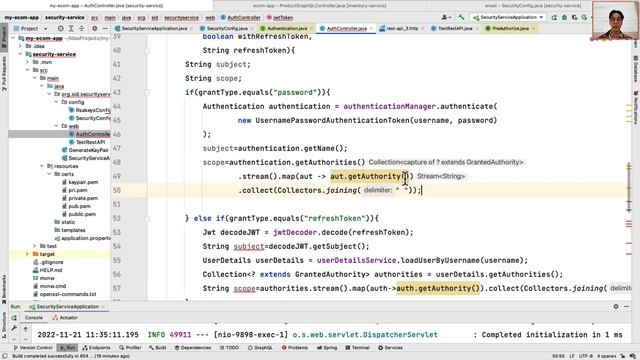The height and width of the screenshot is (360, 640).
Task: Click AuthController class icon in breadcrumb
Action: pyautogui.click(x=223, y=18)
